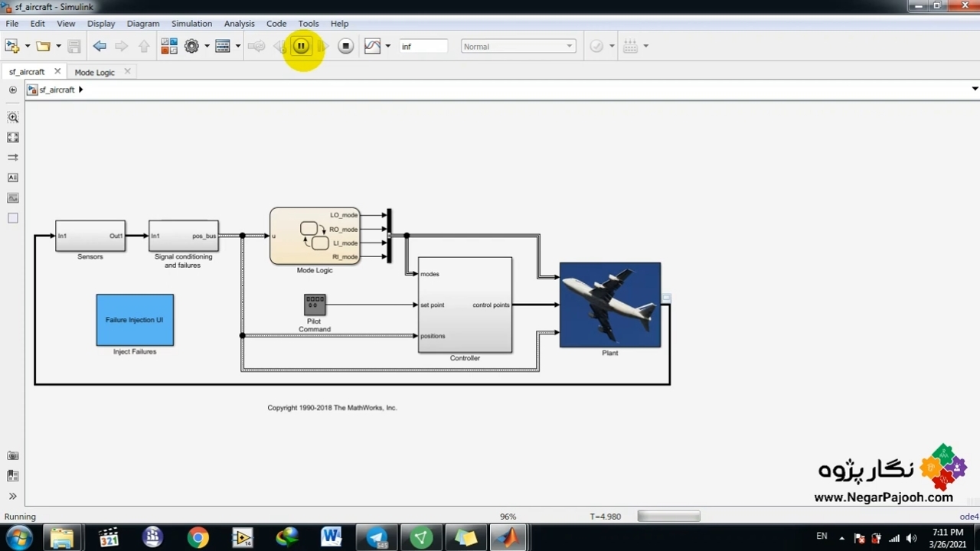Image resolution: width=980 pixels, height=551 pixels.
Task: Select the Zoom tool in palette
Action: (13, 118)
